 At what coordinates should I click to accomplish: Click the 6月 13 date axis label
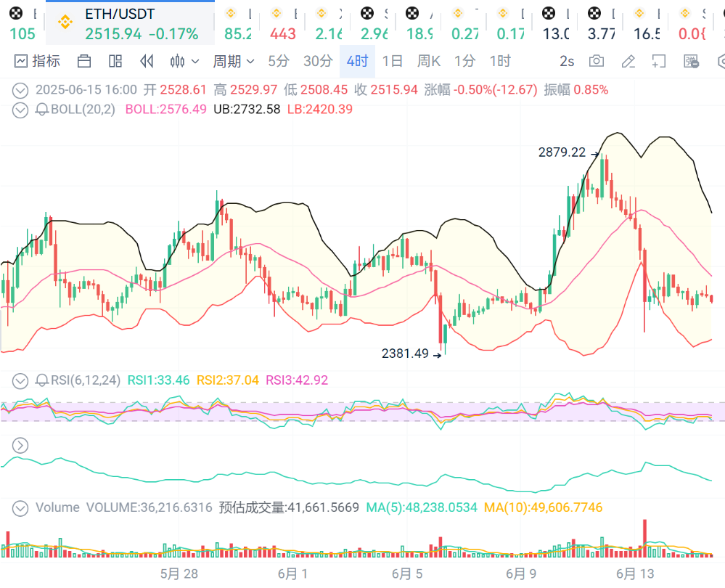[x=635, y=574]
